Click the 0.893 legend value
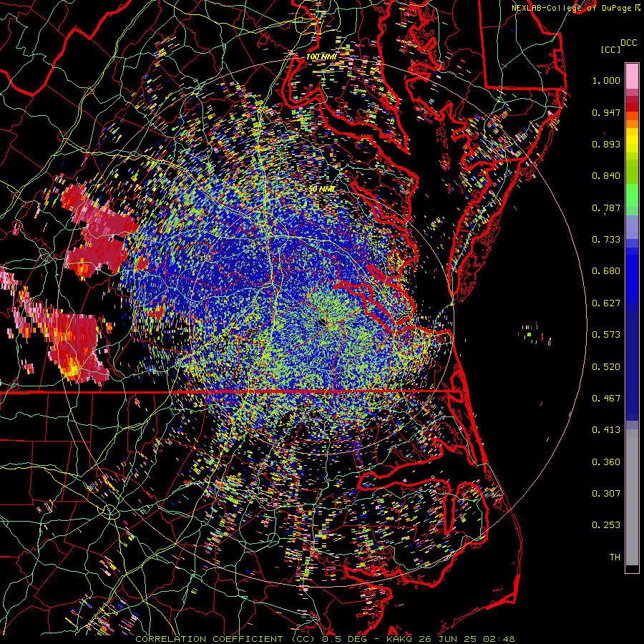 point(606,144)
